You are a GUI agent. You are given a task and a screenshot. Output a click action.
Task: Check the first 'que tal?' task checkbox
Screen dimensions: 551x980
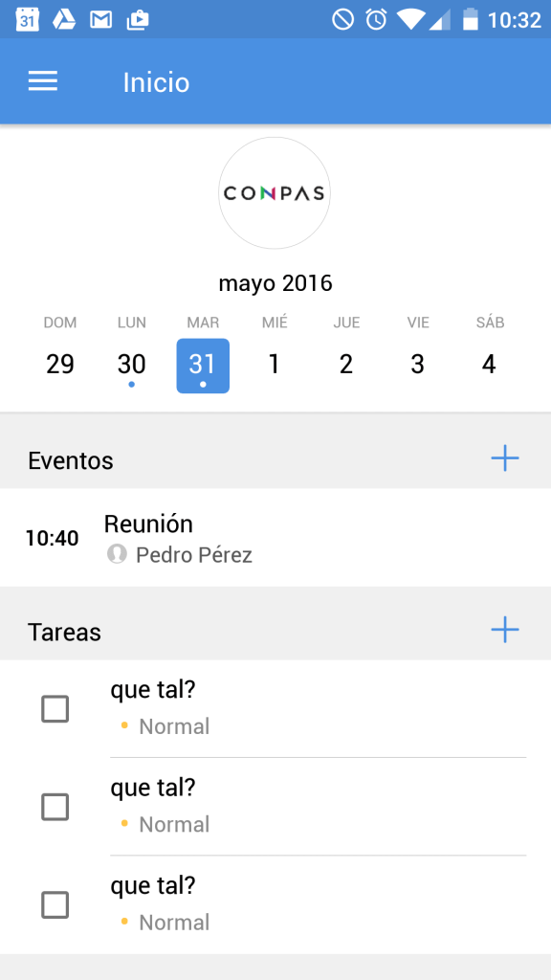click(x=55, y=709)
